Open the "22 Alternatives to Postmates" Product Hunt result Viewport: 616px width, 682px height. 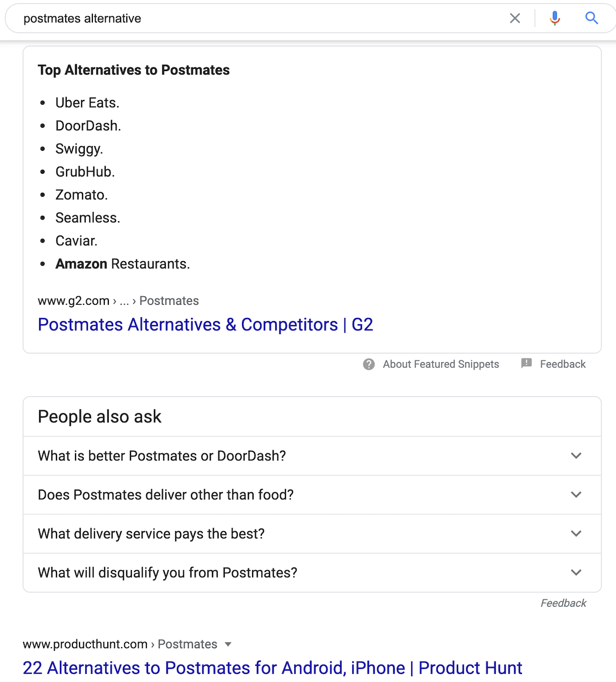272,668
